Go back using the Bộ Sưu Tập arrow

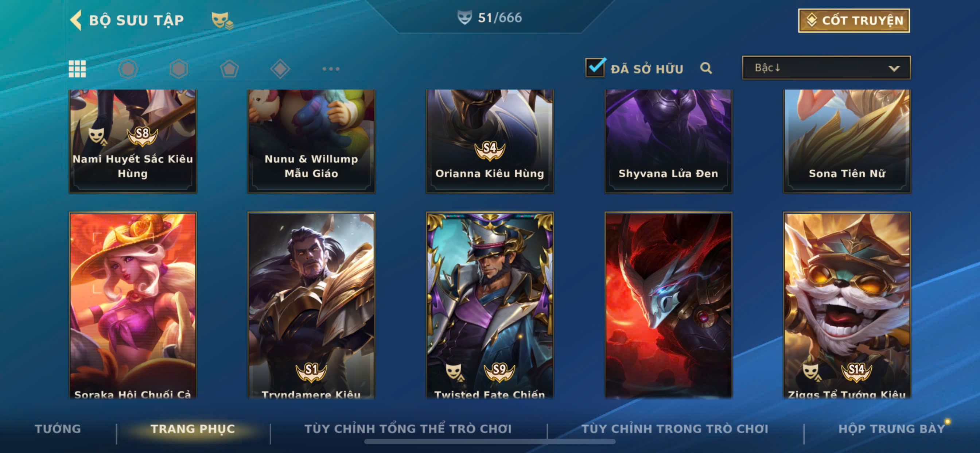76,20
